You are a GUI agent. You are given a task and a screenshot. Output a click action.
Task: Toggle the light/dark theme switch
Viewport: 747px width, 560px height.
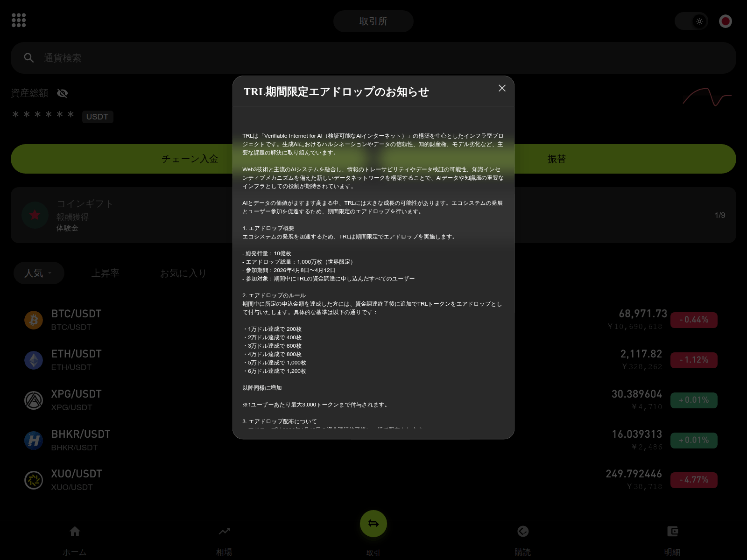[691, 21]
